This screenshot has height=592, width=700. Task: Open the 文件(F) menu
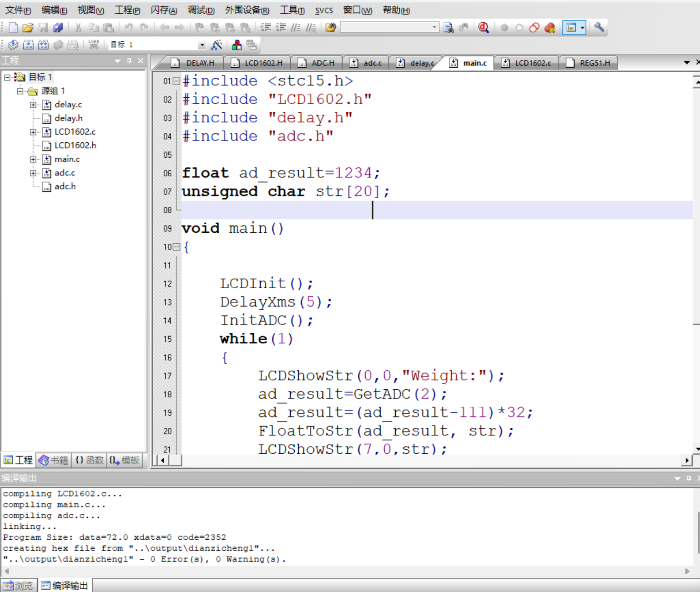tap(18, 10)
